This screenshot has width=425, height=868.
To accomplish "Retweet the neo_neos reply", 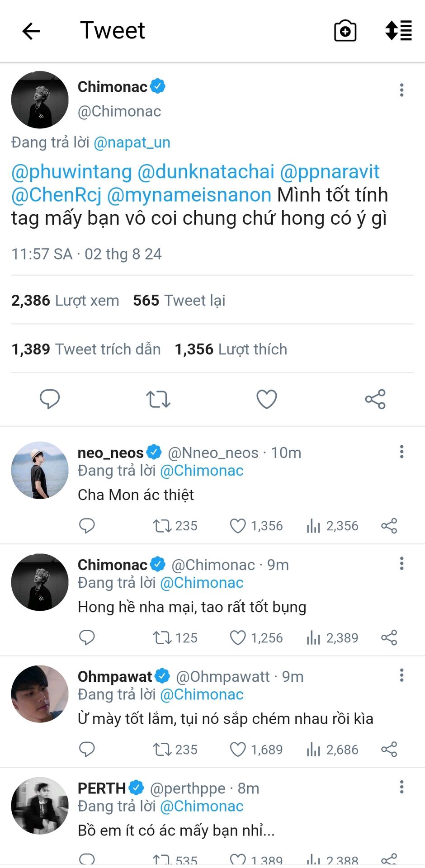I will [161, 526].
